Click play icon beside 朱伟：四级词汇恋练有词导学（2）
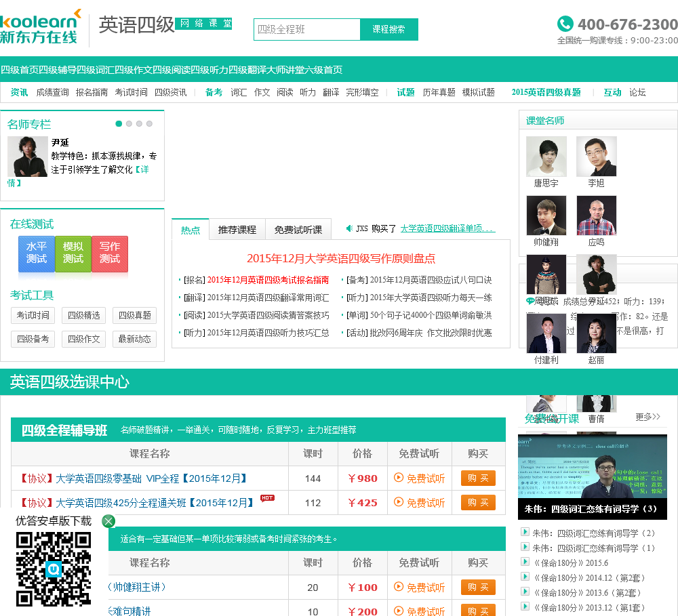The image size is (678, 616). [x=525, y=532]
